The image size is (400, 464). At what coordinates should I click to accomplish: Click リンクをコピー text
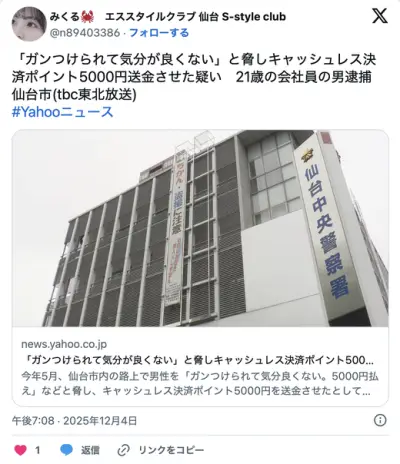point(171,450)
